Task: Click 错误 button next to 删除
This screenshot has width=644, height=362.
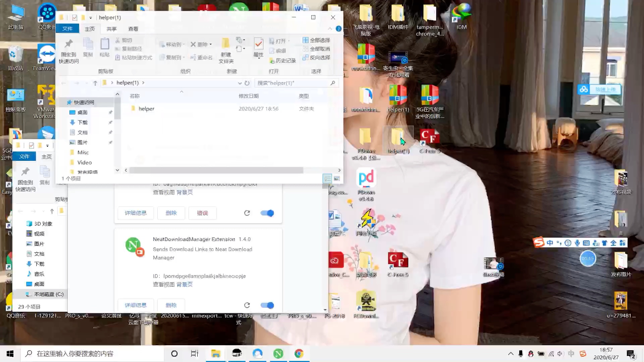Action: pos(203,213)
